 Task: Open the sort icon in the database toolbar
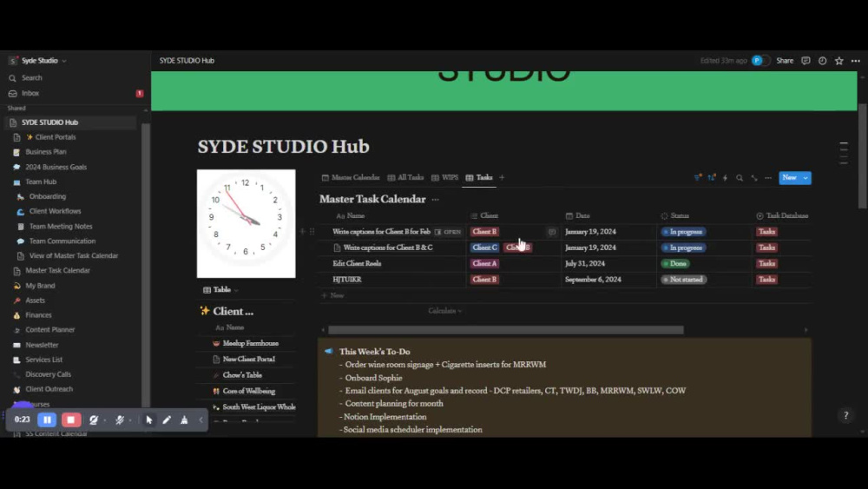[x=712, y=178]
